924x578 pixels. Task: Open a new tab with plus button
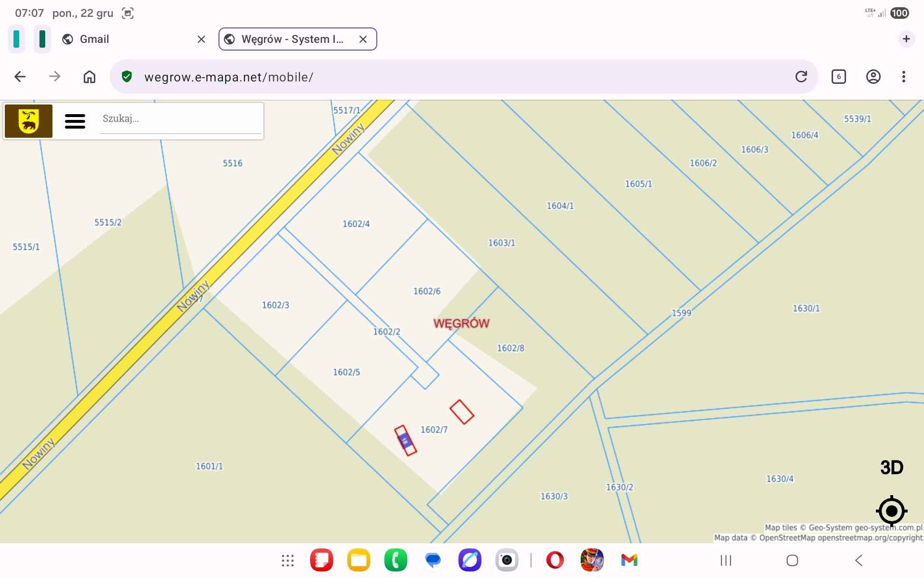pyautogui.click(x=906, y=39)
